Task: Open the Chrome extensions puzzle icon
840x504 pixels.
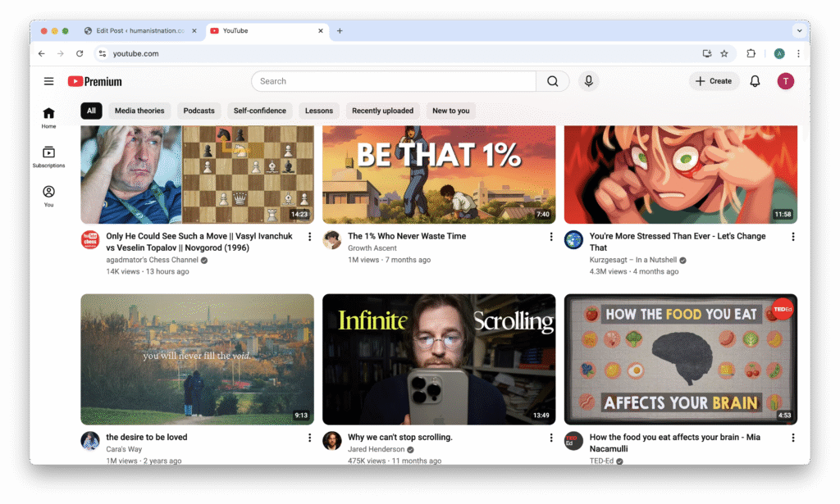Action: click(x=751, y=53)
